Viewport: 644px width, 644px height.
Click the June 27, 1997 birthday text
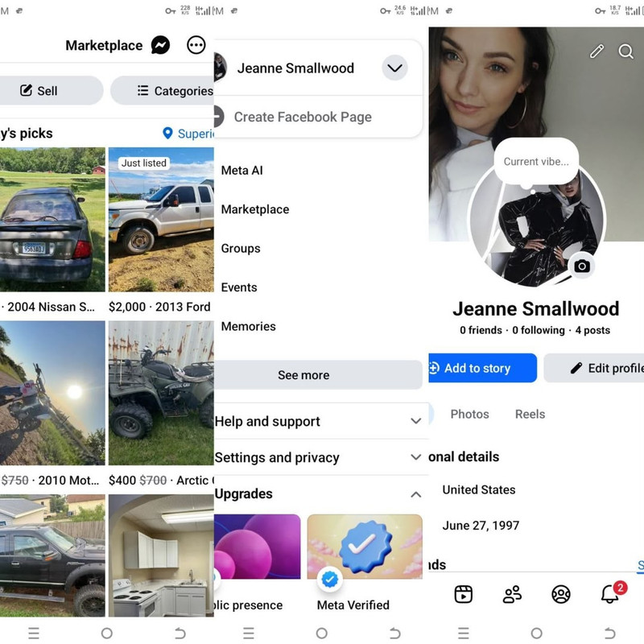pos(481,526)
